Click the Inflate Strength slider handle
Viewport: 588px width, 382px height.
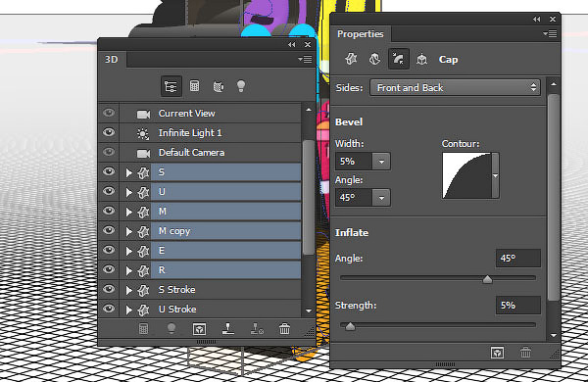point(350,326)
